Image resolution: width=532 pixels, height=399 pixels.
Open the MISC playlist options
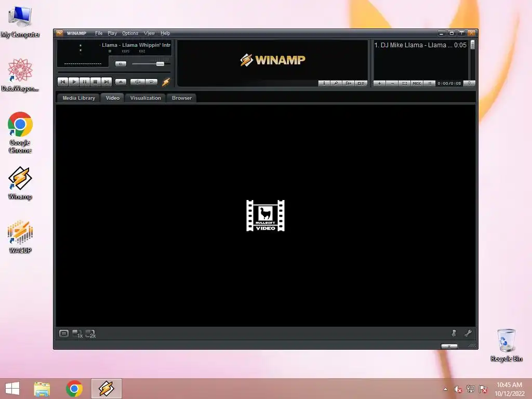pyautogui.click(x=417, y=83)
